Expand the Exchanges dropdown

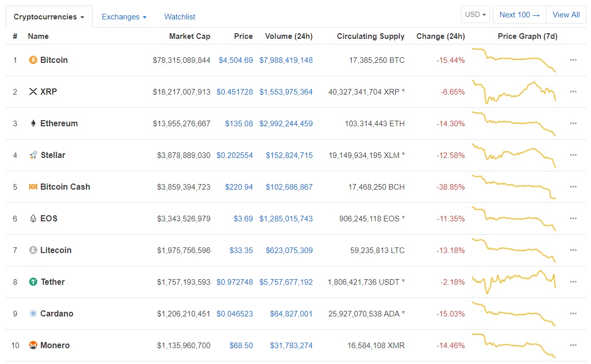click(124, 17)
